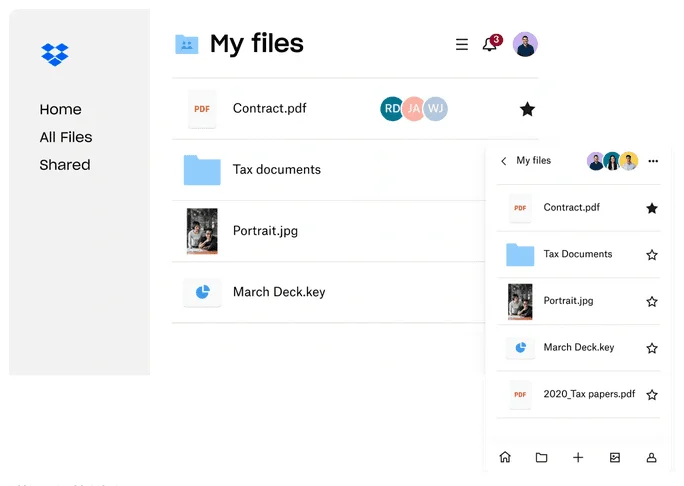
Task: Open Contract.pdf in the main file list
Action: pos(270,108)
